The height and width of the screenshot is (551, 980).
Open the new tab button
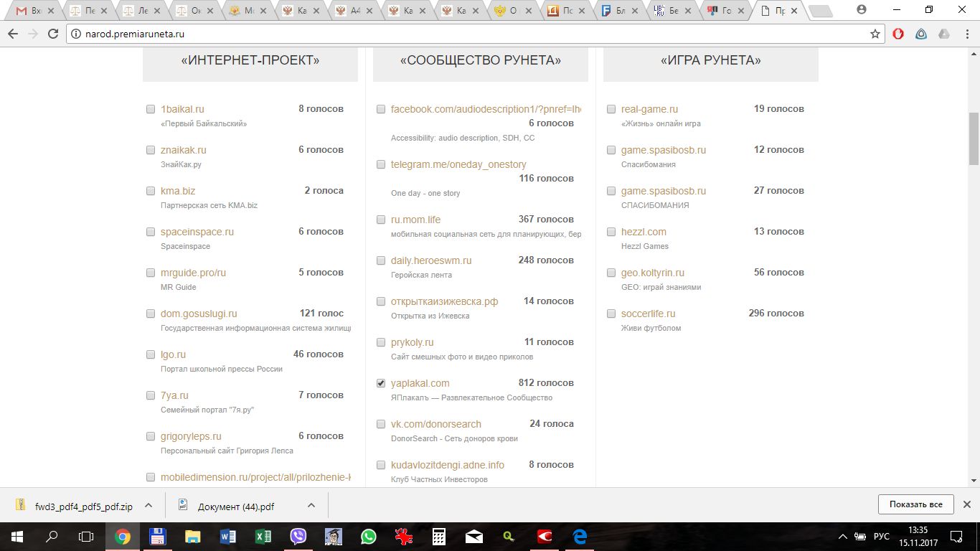pos(820,11)
